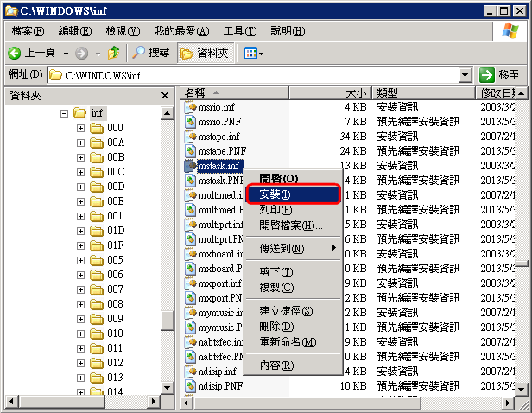
Task: Select the inf folder icon in tree
Action: click(x=80, y=113)
